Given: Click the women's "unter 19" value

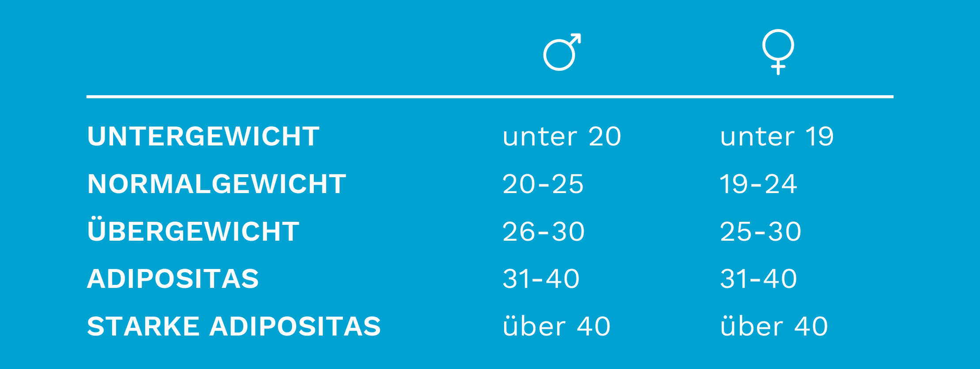Looking at the screenshot, I should 776,136.
